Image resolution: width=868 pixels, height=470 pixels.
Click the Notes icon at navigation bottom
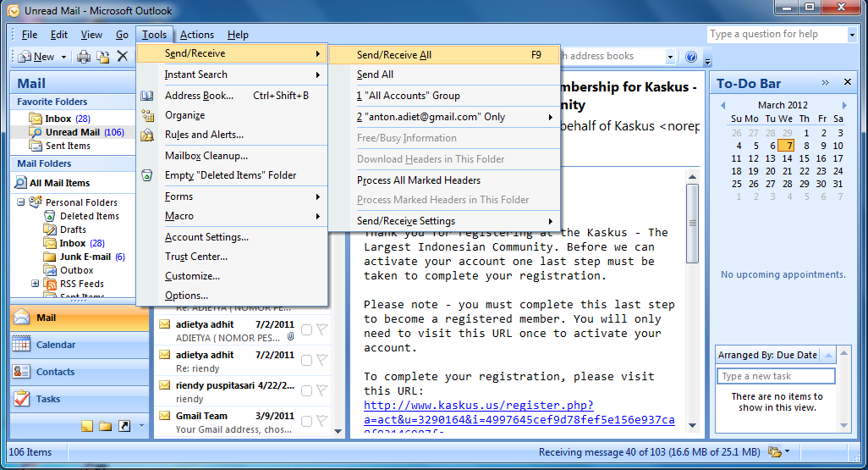point(87,426)
